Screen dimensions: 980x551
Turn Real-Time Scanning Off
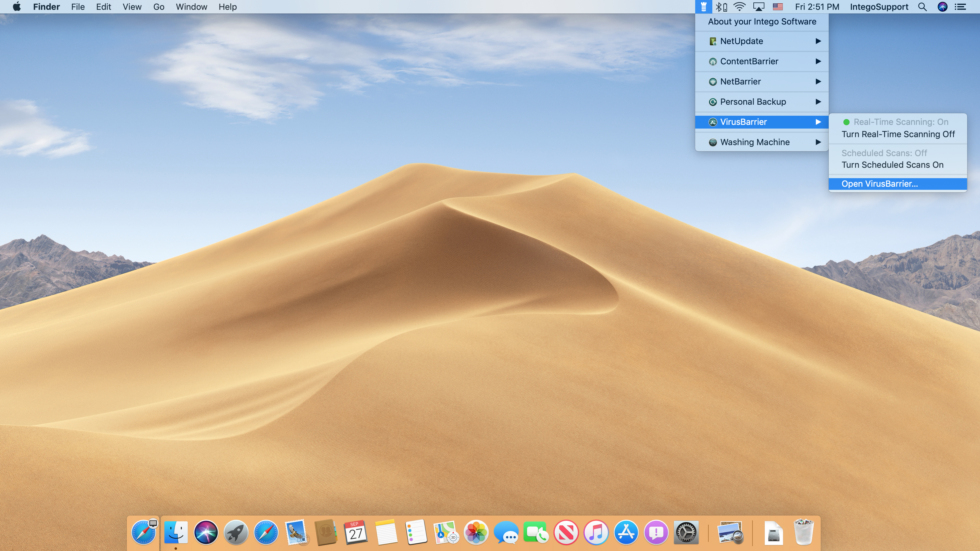(898, 134)
